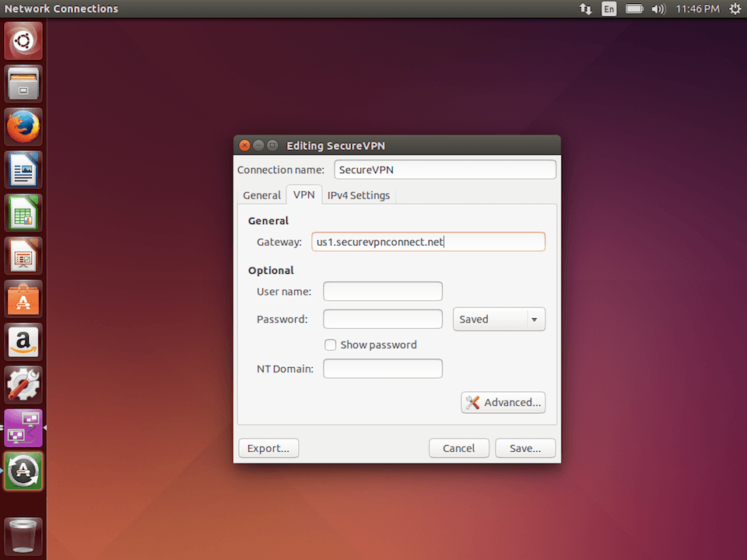Viewport: 747px width, 560px height.
Task: Open the Advanced PPTP options
Action: [x=503, y=402]
